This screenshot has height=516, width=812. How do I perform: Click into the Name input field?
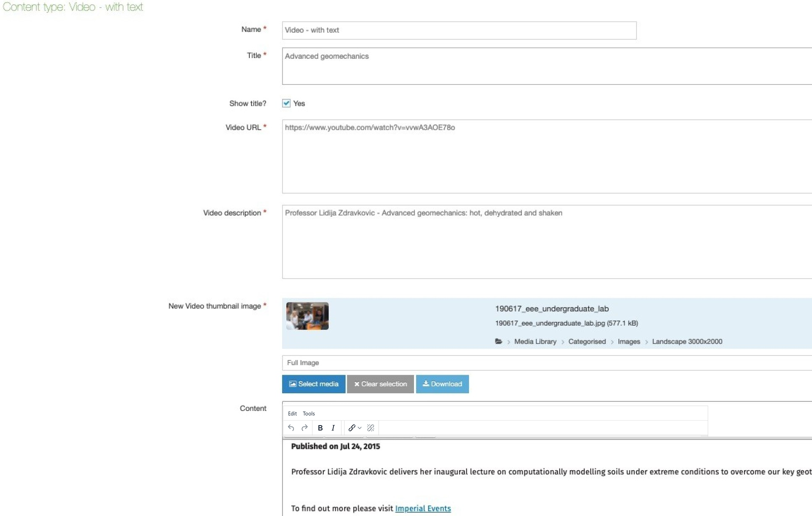(459, 30)
